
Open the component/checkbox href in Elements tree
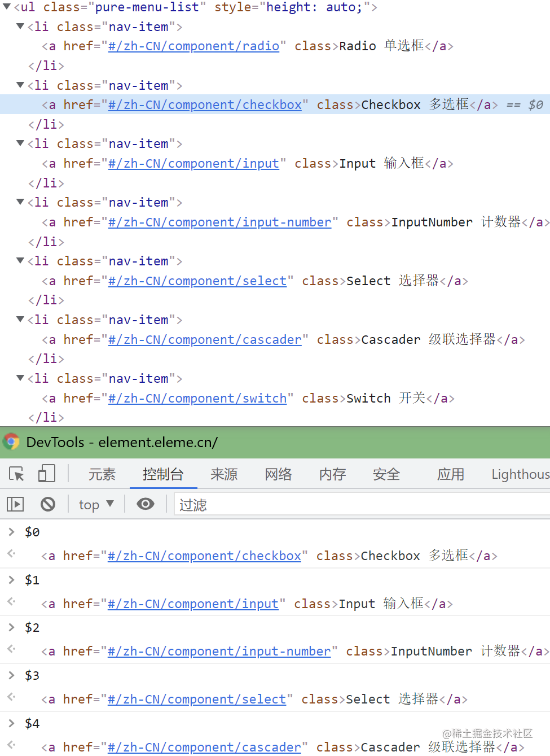tap(205, 105)
